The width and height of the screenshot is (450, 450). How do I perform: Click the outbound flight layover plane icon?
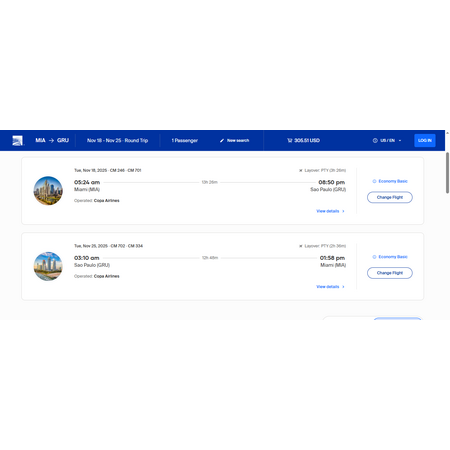pyautogui.click(x=301, y=170)
